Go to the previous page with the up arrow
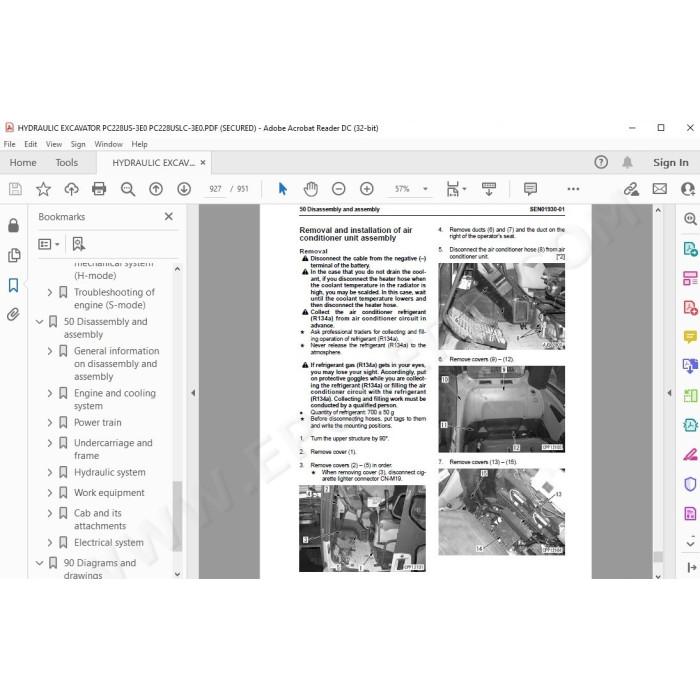The image size is (700, 700). pyautogui.click(x=156, y=189)
